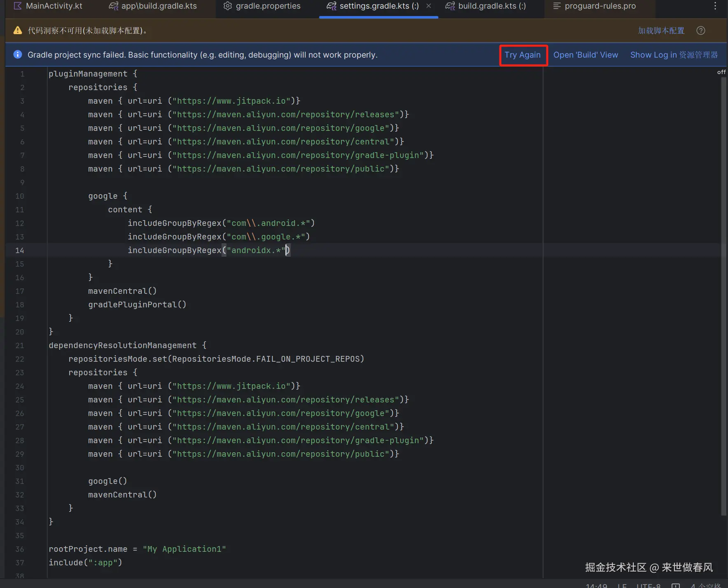Click 'mavenCentral()' on line 32
Viewport: 728px width, 588px height.
[123, 495]
